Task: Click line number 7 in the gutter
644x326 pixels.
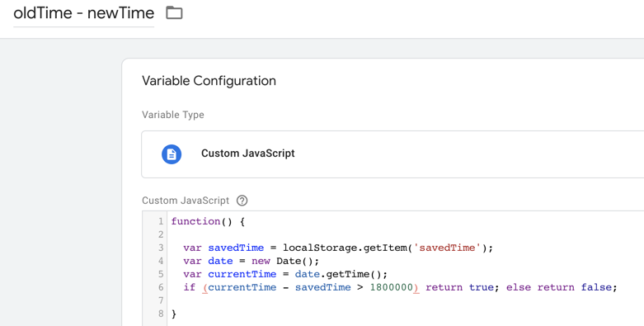Action: [161, 300]
